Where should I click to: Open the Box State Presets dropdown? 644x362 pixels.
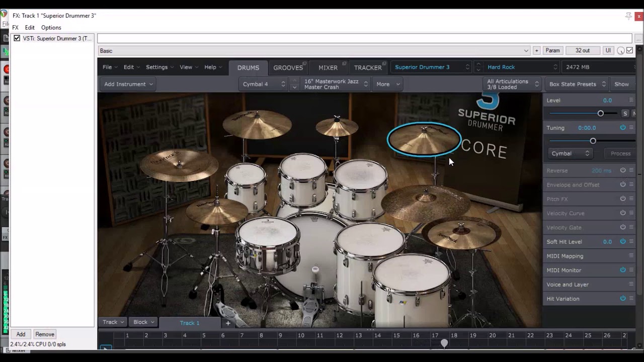(x=577, y=84)
